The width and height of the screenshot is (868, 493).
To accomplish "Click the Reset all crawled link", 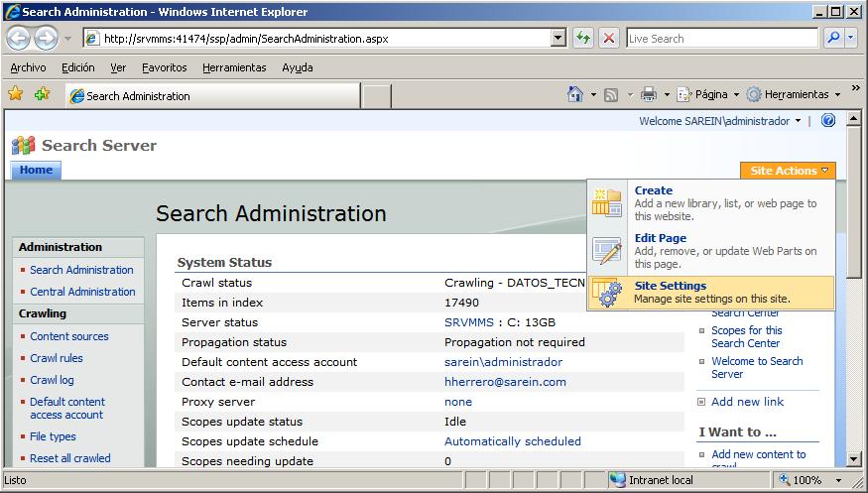I will click(x=70, y=458).
